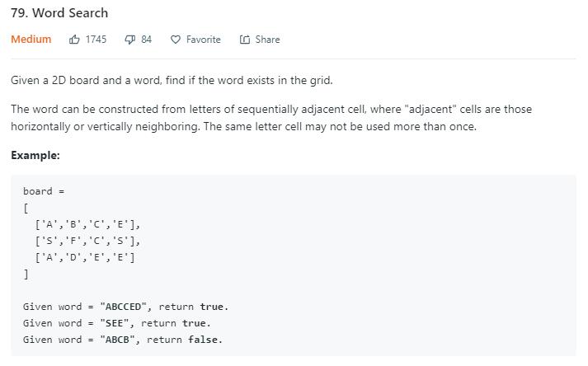Select the Medium difficulty label
The width and height of the screenshot is (588, 366).
pos(31,40)
